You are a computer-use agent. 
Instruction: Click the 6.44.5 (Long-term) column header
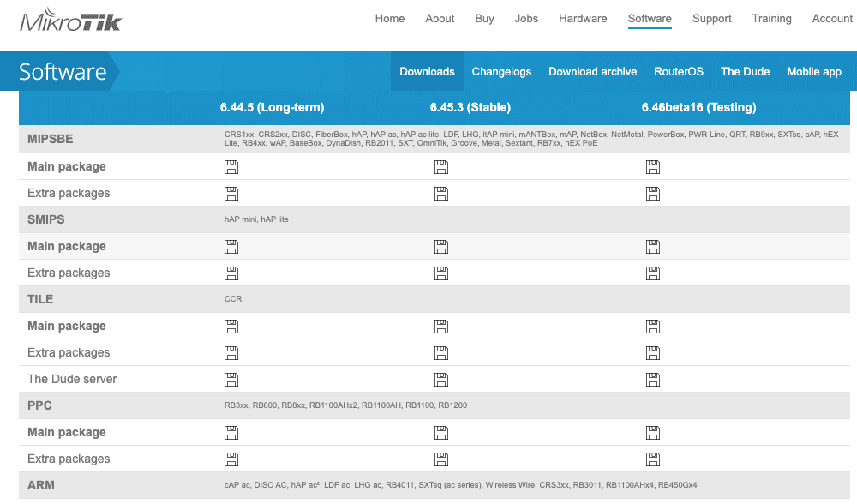[x=273, y=107]
